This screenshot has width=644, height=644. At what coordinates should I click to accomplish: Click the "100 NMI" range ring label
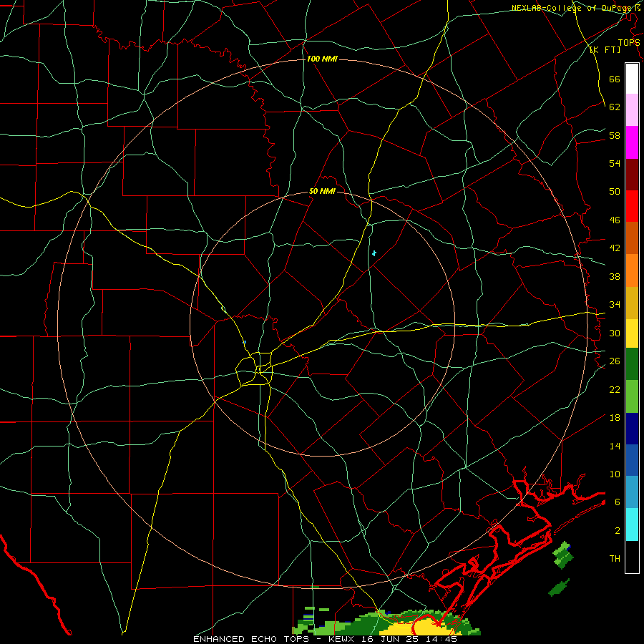[x=322, y=59]
